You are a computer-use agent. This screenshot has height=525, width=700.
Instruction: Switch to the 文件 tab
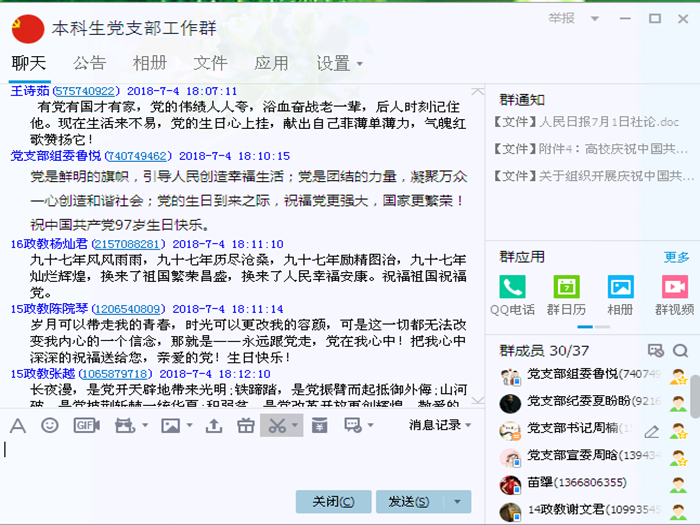point(210,63)
